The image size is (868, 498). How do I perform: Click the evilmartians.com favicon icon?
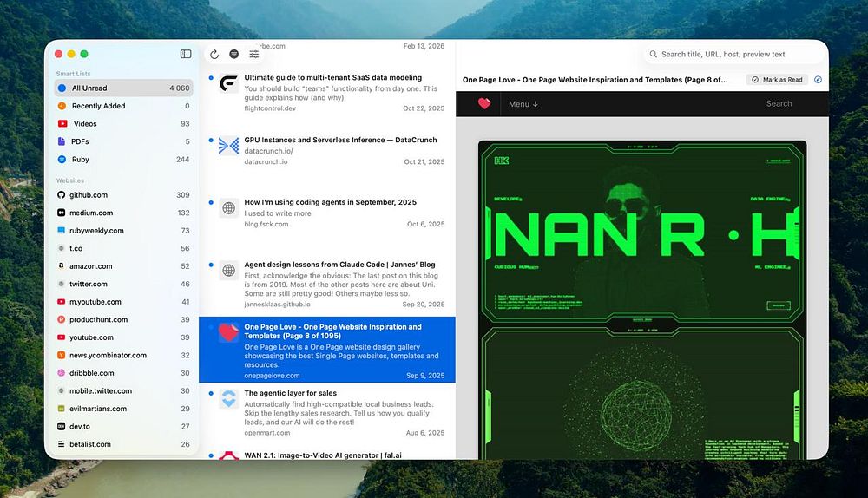61,409
